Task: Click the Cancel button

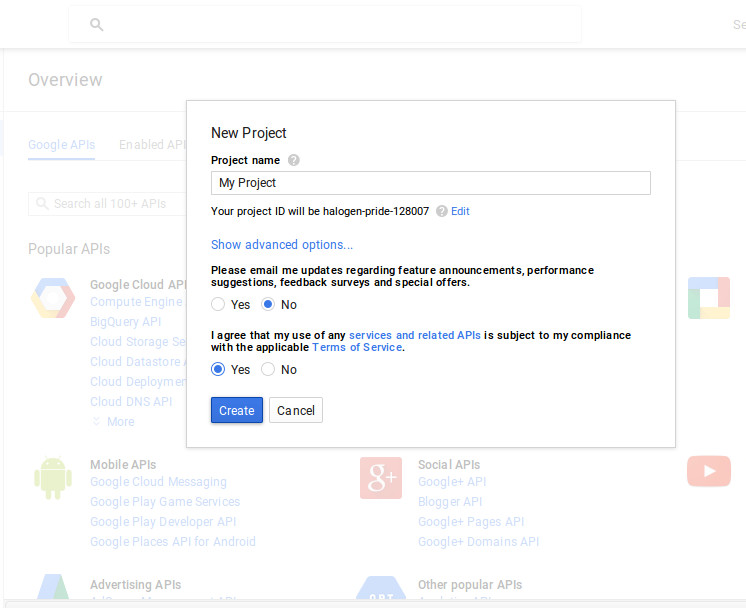Action: click(296, 410)
